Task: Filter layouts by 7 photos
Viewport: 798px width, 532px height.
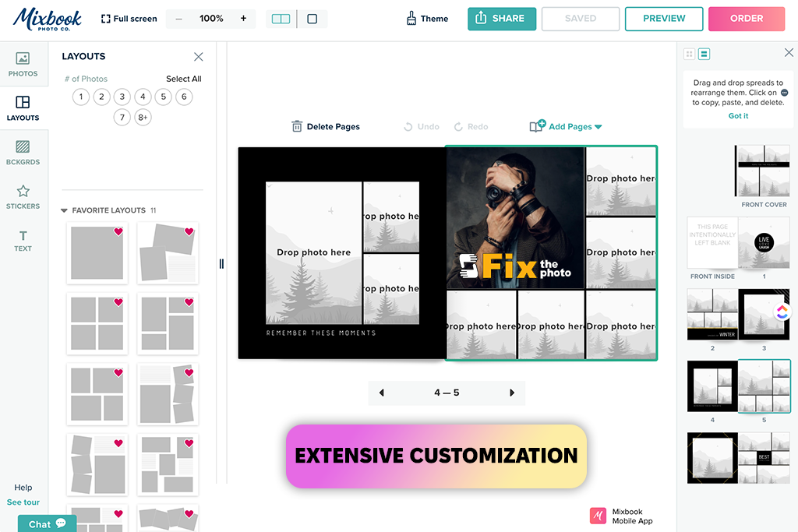Action: click(122, 118)
